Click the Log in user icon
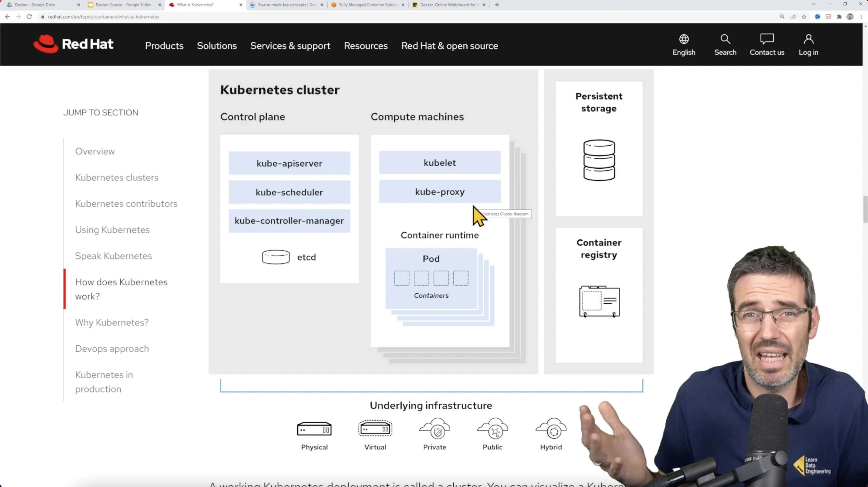The height and width of the screenshot is (487, 868). coord(808,39)
